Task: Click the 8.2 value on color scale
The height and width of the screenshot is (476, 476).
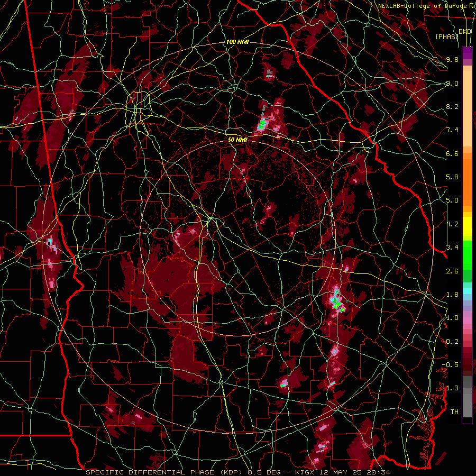Action: point(452,106)
